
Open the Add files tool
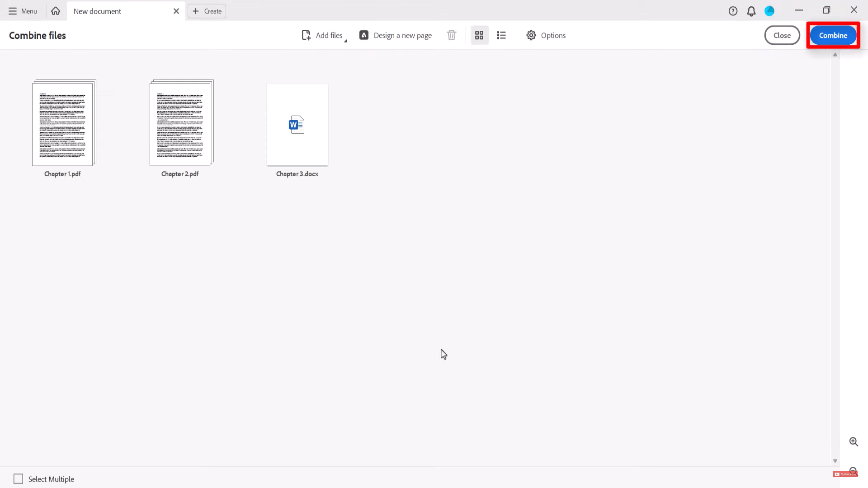click(x=323, y=35)
